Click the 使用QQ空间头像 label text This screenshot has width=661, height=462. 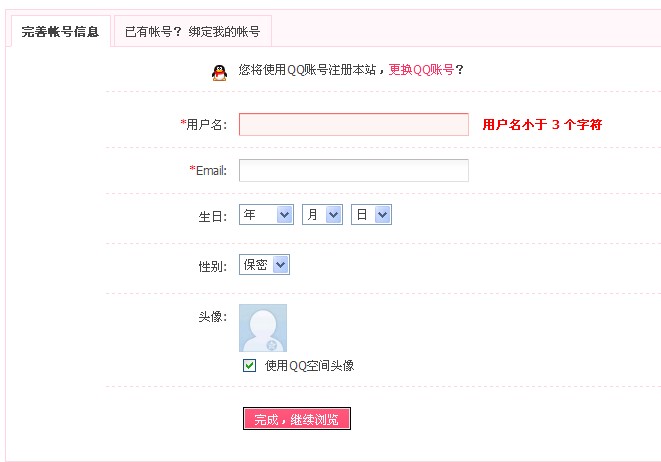coord(309,365)
